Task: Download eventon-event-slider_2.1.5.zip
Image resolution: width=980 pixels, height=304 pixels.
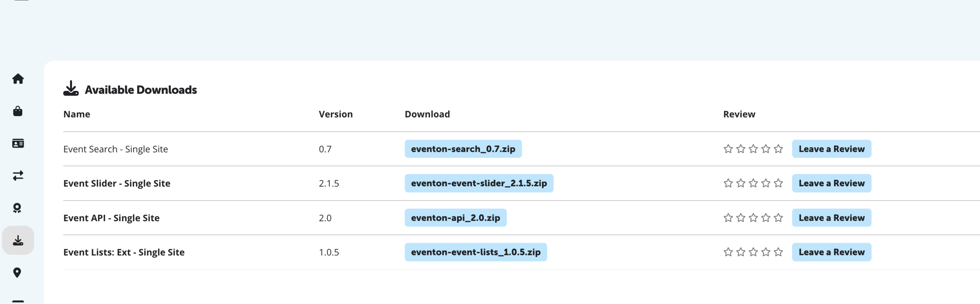Action: point(479,183)
